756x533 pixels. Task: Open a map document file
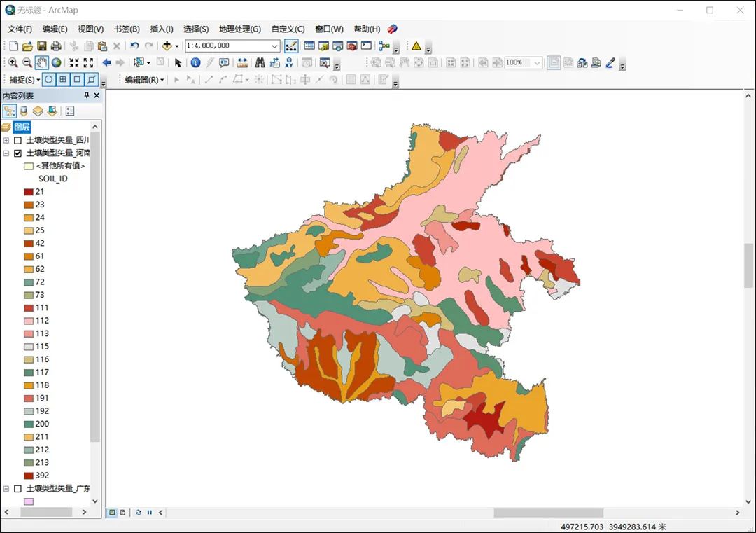tap(27, 46)
